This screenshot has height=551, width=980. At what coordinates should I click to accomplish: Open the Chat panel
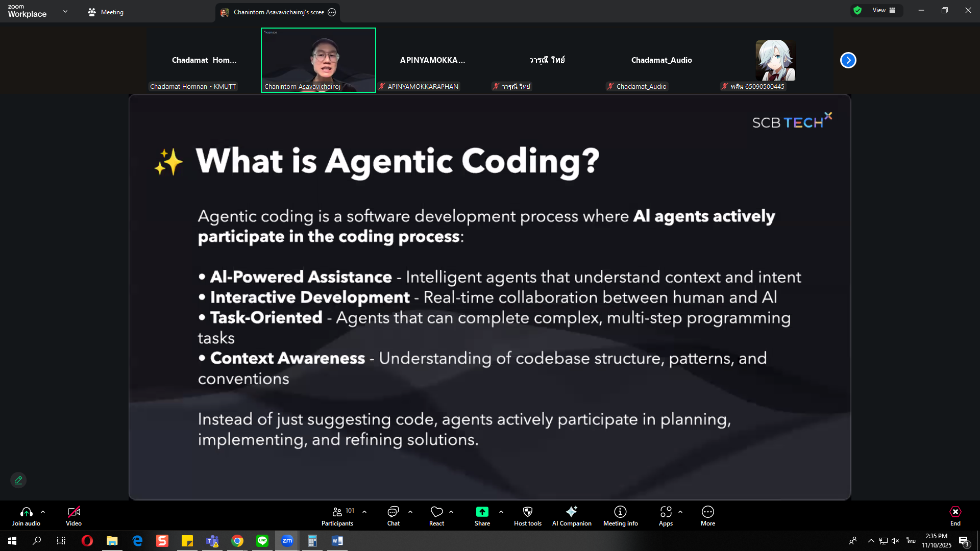[393, 515]
